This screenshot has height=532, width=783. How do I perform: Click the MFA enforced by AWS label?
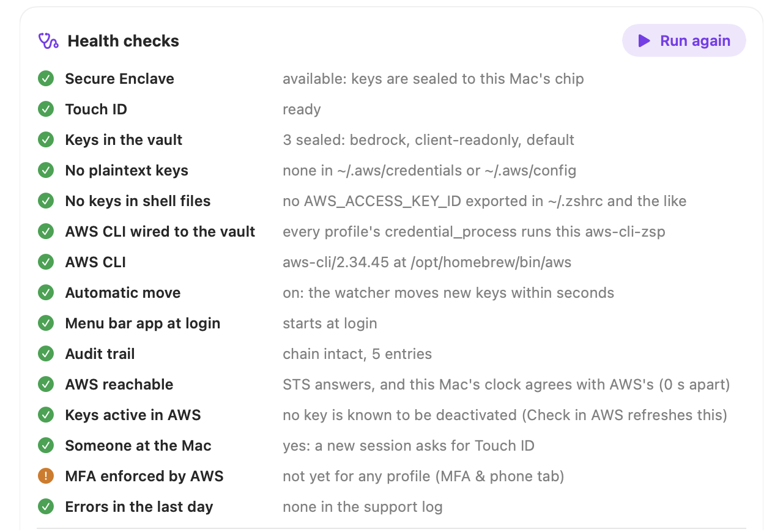(x=144, y=476)
